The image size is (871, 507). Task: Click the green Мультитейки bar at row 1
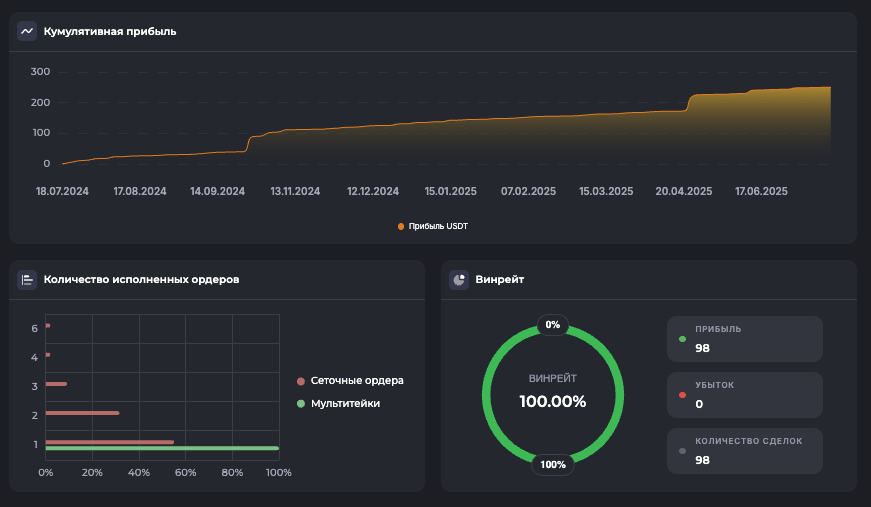click(x=161, y=448)
